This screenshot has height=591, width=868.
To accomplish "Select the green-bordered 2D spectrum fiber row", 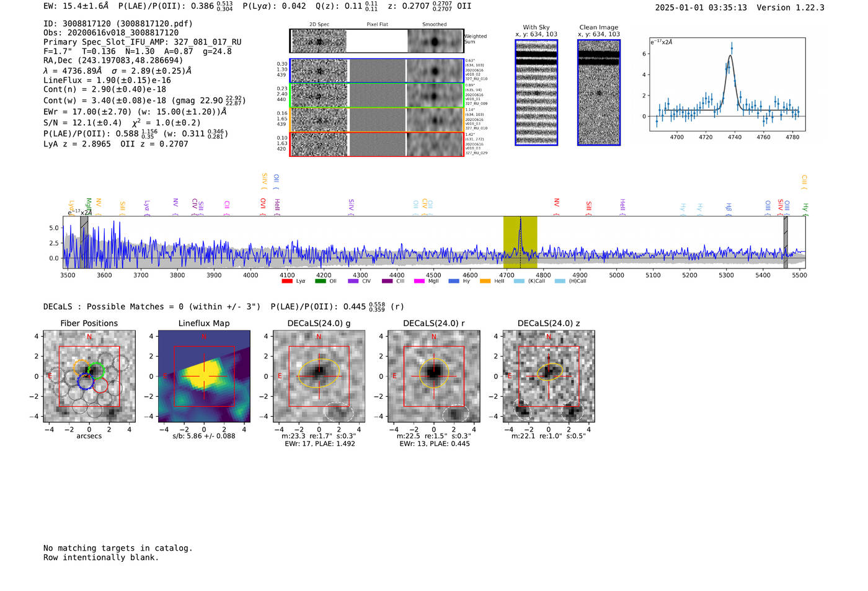I will click(376, 96).
